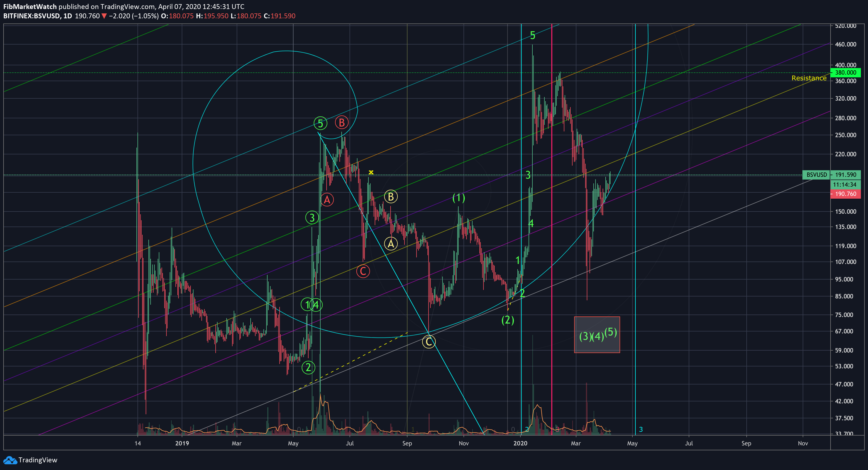Click the open value O:180.075
The image size is (868, 470).
pos(177,16)
